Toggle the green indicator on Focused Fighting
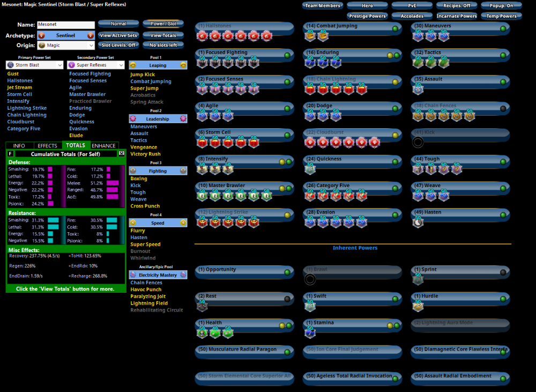The image size is (536, 392). (287, 55)
